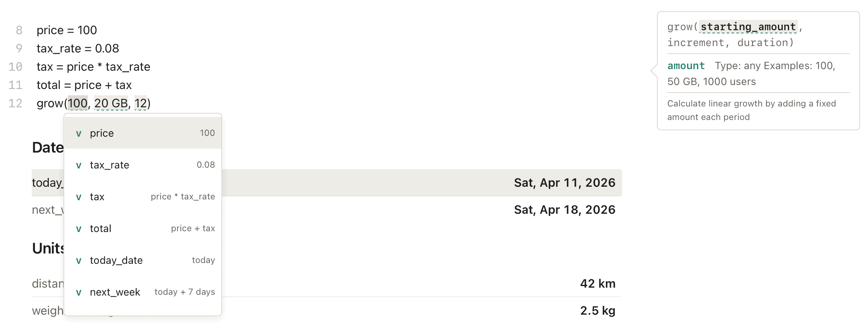
Task: Click the variable icon beside next_week suggestion
Action: tap(79, 292)
